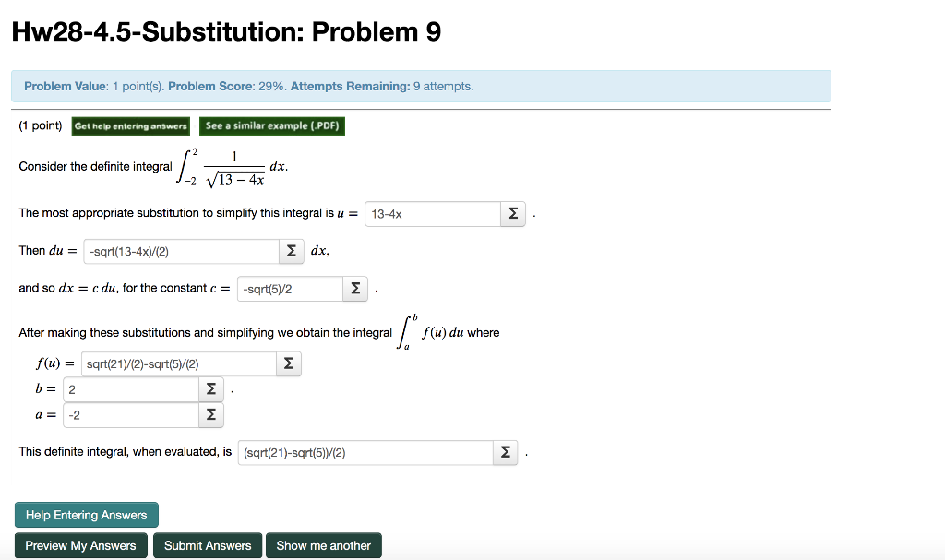945x560 pixels.
Task: Open the equation editor for upper limit b
Action: point(210,388)
